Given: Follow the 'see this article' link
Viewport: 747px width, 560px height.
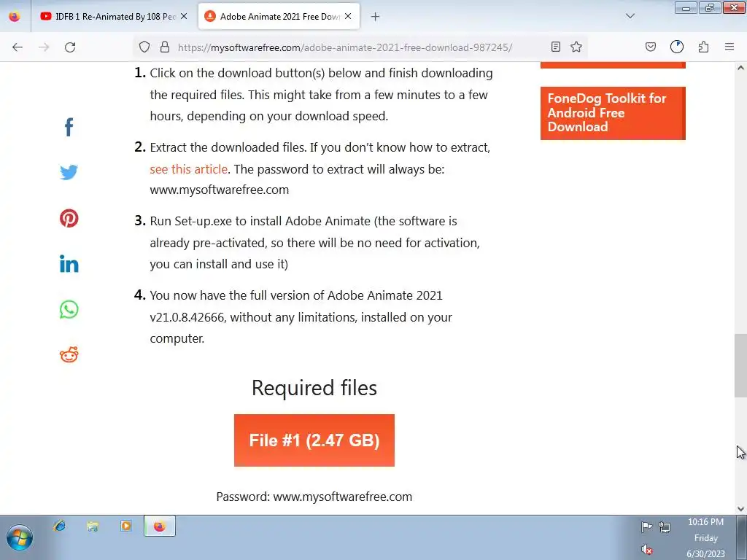Looking at the screenshot, I should click(189, 169).
